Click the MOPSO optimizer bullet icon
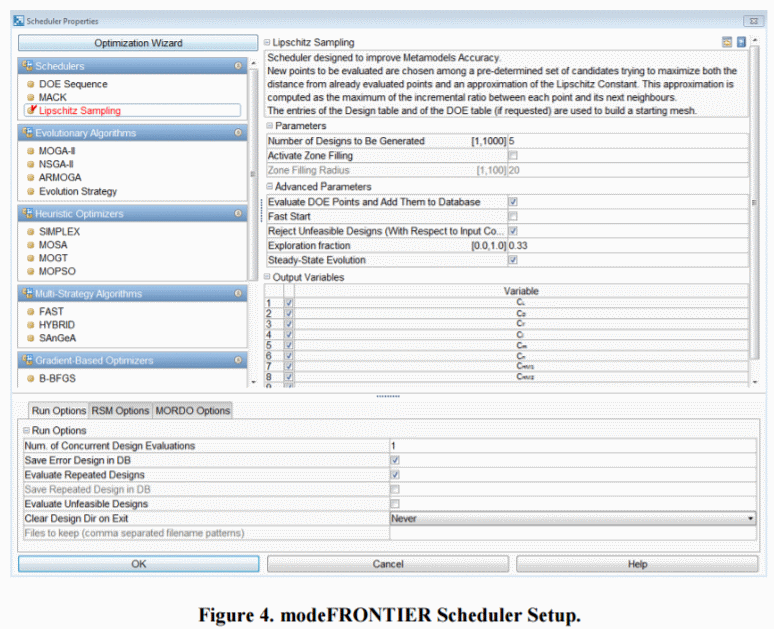Screen dimensions: 774x629 click(x=31, y=272)
